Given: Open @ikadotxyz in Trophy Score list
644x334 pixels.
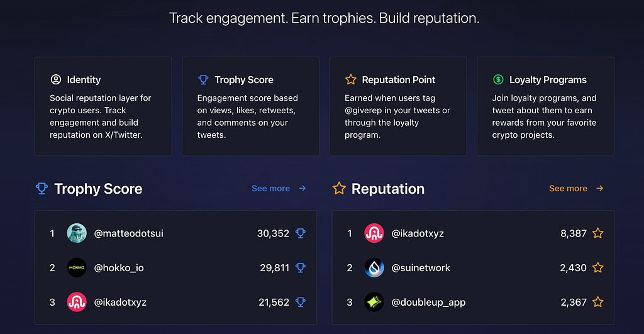Looking at the screenshot, I should tap(120, 303).
